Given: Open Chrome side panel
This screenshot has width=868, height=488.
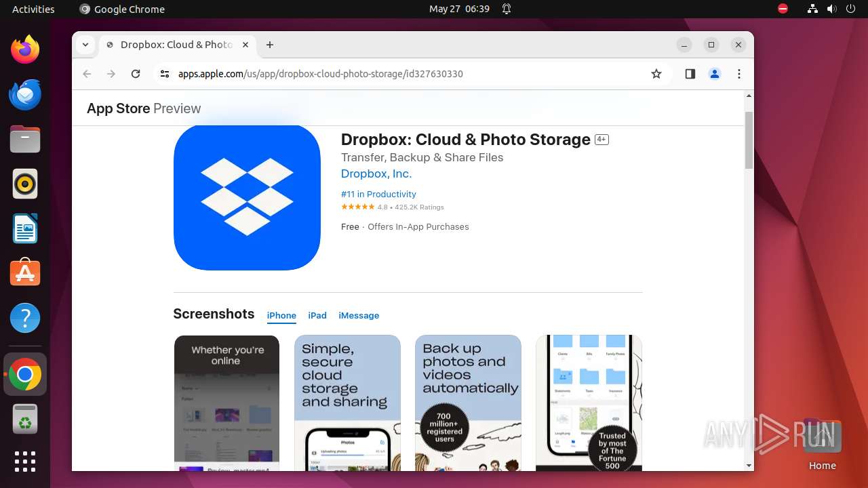Looking at the screenshot, I should pyautogui.click(x=690, y=74).
